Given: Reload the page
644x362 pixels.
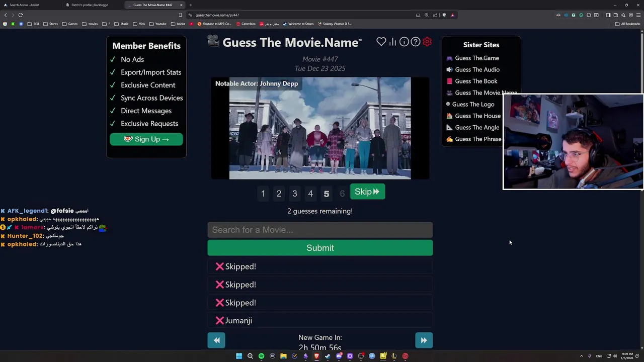Looking at the screenshot, I should click(x=21, y=15).
